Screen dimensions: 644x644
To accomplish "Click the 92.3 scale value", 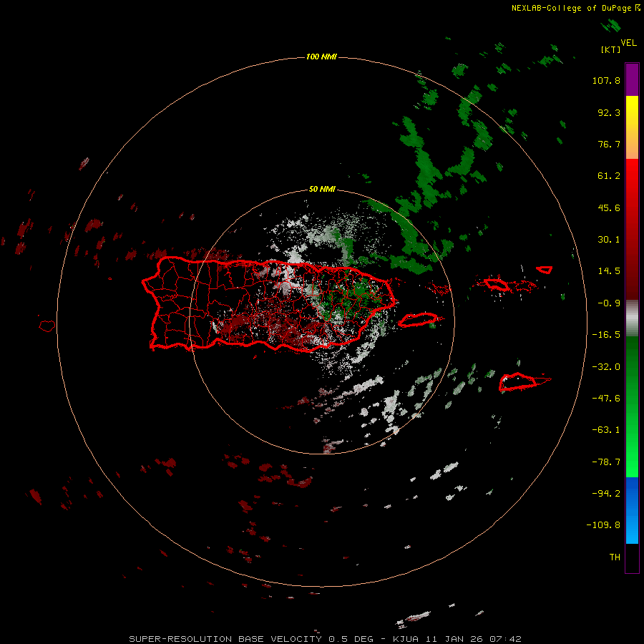I will click(x=609, y=112).
